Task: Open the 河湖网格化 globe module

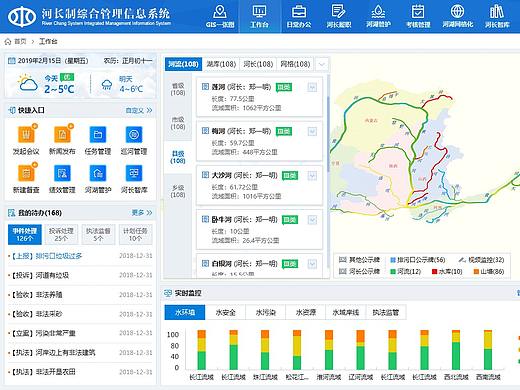Action: click(x=458, y=16)
